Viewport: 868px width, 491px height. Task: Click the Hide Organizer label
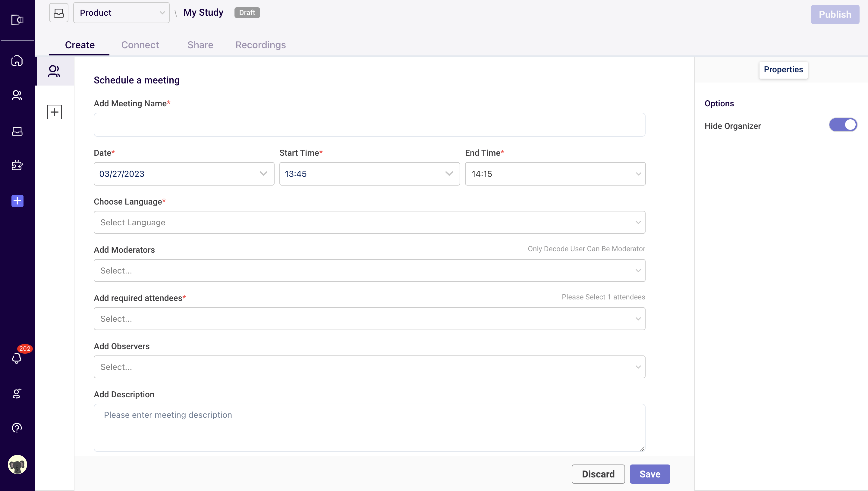pyautogui.click(x=733, y=126)
